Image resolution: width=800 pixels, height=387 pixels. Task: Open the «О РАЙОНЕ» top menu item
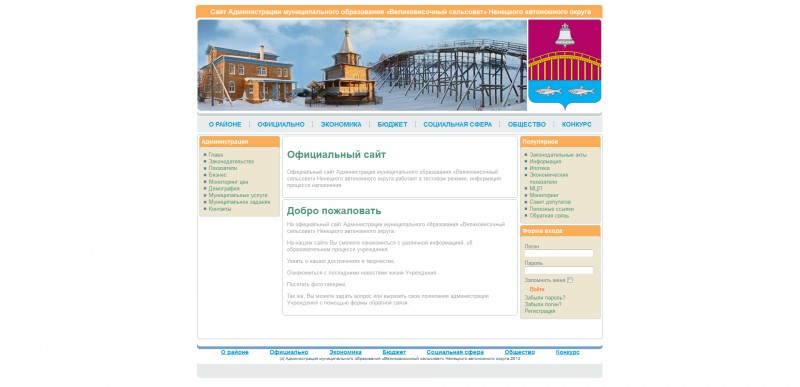pyautogui.click(x=224, y=124)
